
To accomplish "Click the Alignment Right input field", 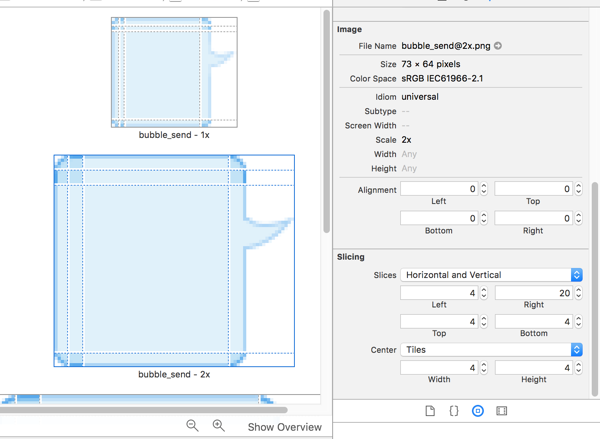I will [533, 218].
